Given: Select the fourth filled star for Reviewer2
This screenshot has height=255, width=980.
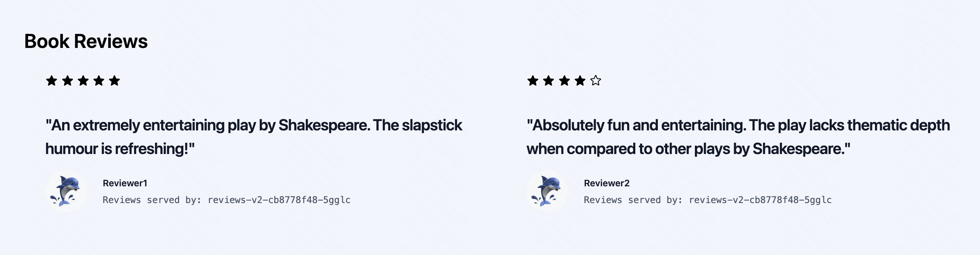Looking at the screenshot, I should (x=580, y=81).
